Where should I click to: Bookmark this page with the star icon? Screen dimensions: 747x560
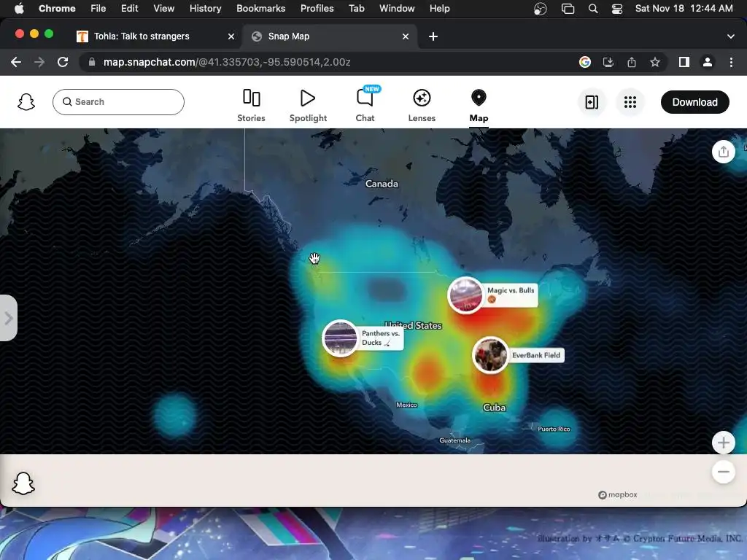655,62
